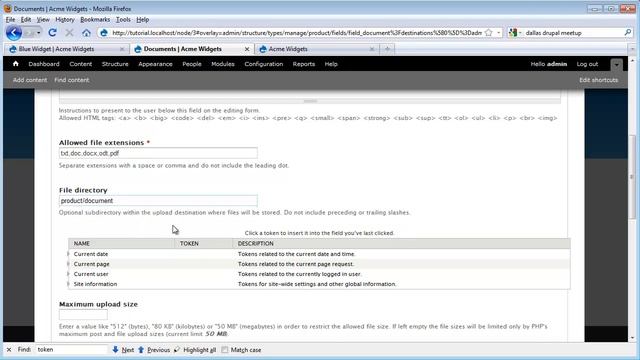Open the Modules admin section
The image size is (640, 360).
pyautogui.click(x=223, y=64)
